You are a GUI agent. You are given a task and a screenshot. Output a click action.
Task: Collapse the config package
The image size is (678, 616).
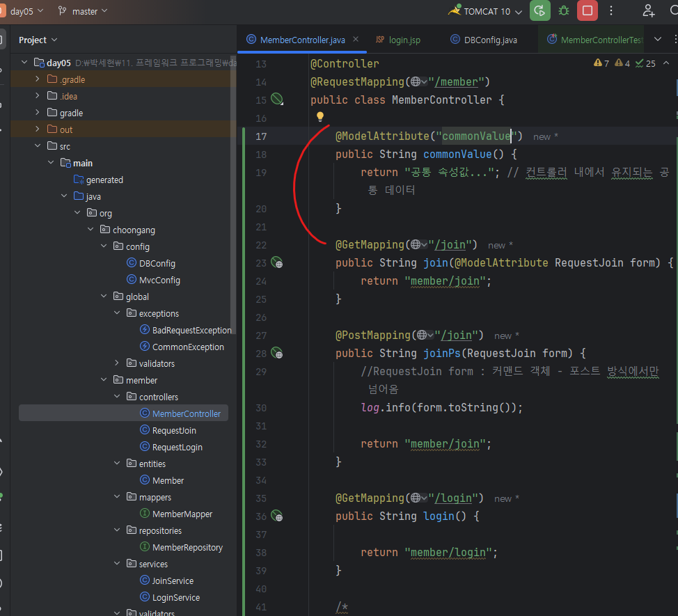click(103, 246)
